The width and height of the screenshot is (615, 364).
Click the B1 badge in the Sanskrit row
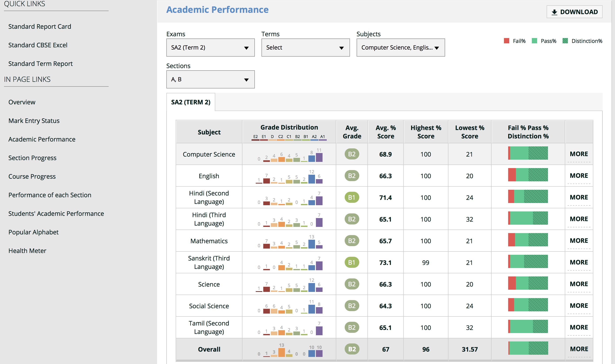click(352, 262)
